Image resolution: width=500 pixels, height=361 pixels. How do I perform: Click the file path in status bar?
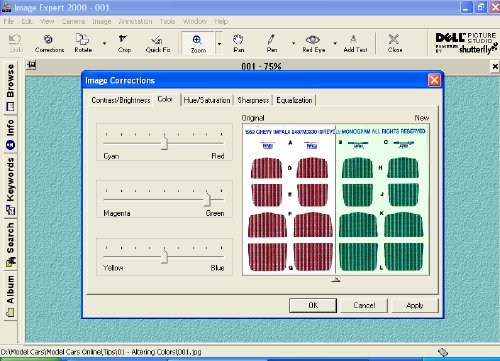(x=101, y=352)
